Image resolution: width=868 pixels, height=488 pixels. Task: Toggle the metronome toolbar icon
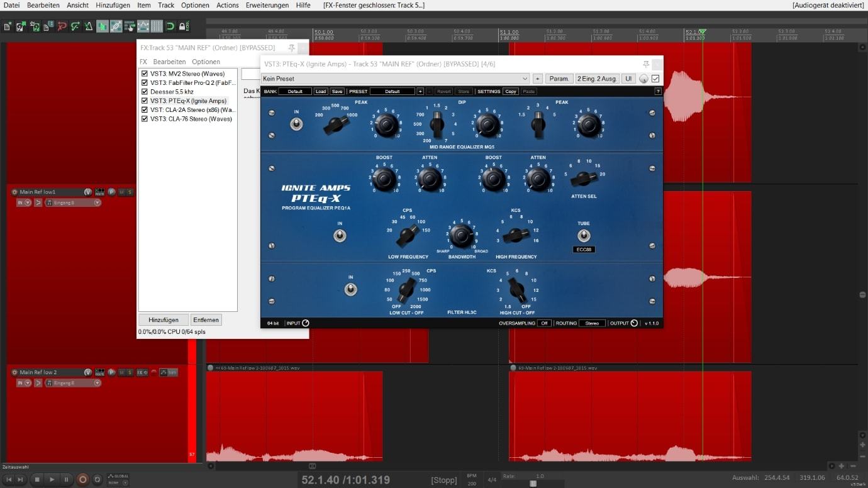[89, 26]
